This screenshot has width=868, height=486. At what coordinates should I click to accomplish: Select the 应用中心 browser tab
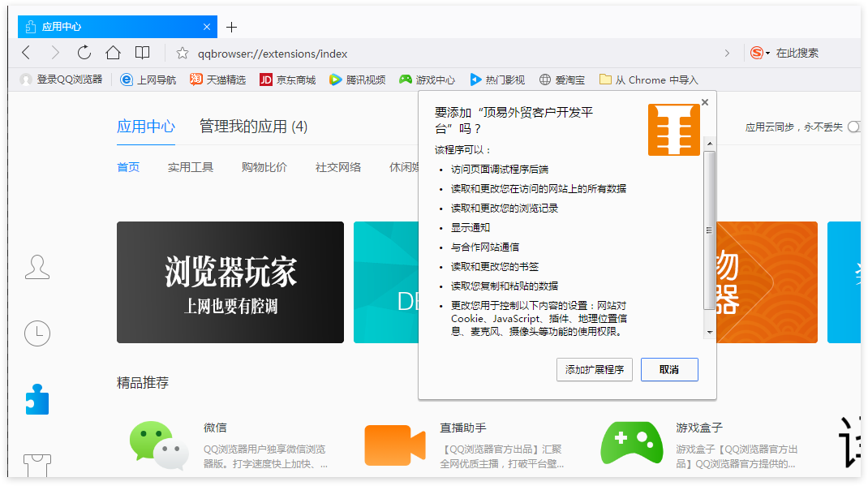118,27
